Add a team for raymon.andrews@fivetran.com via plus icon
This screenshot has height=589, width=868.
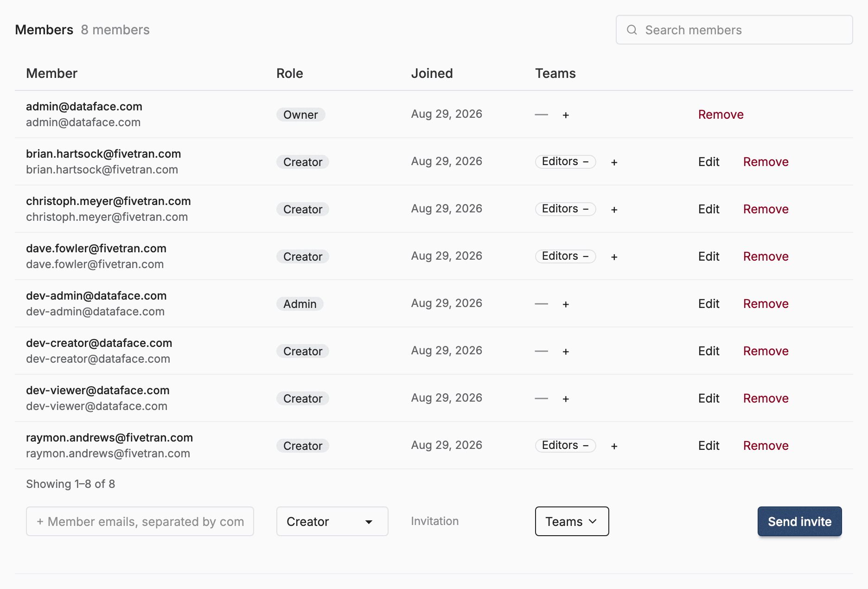[614, 446]
